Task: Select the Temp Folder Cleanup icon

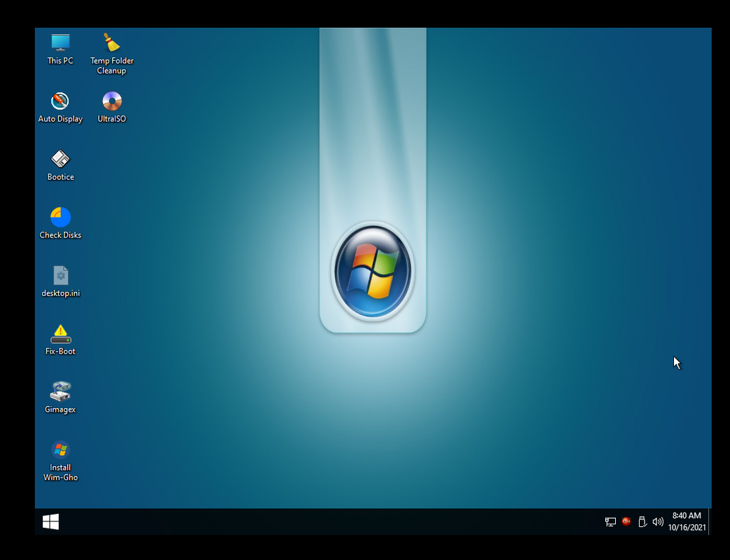Action: pyautogui.click(x=111, y=43)
